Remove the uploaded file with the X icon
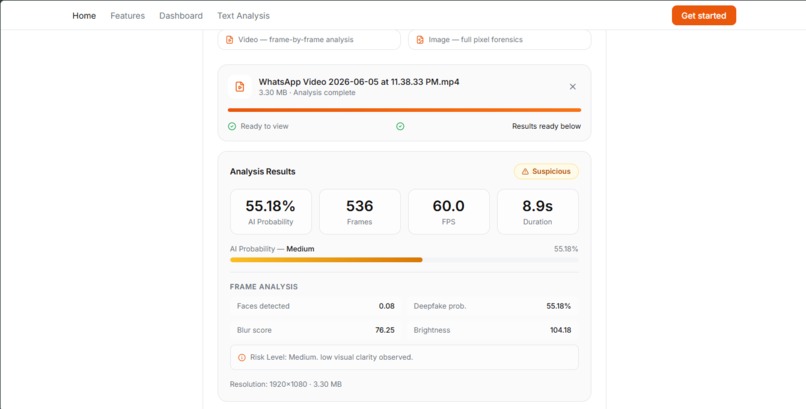Viewport: 806px width, 409px height. click(573, 87)
